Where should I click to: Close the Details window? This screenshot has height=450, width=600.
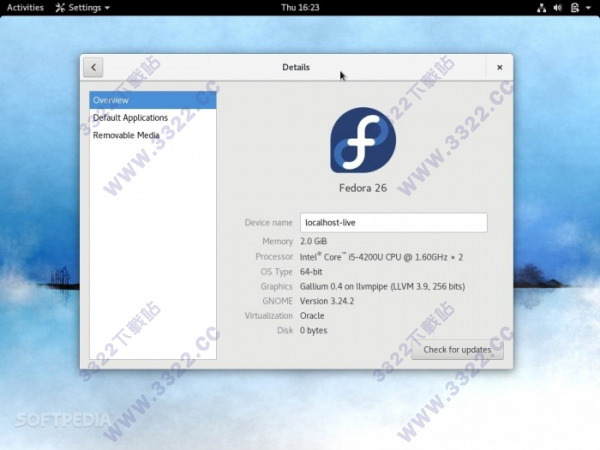[499, 67]
